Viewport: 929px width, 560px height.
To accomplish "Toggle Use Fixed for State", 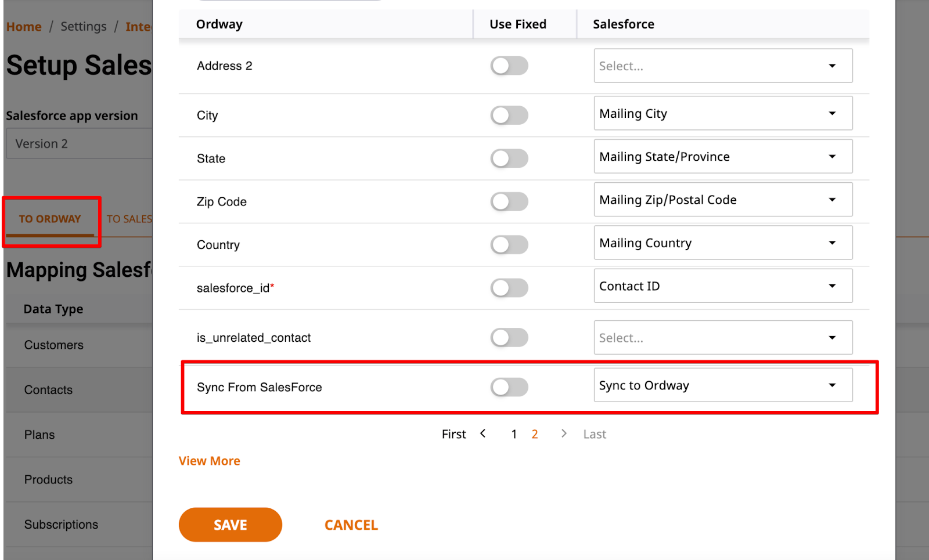I will [509, 158].
